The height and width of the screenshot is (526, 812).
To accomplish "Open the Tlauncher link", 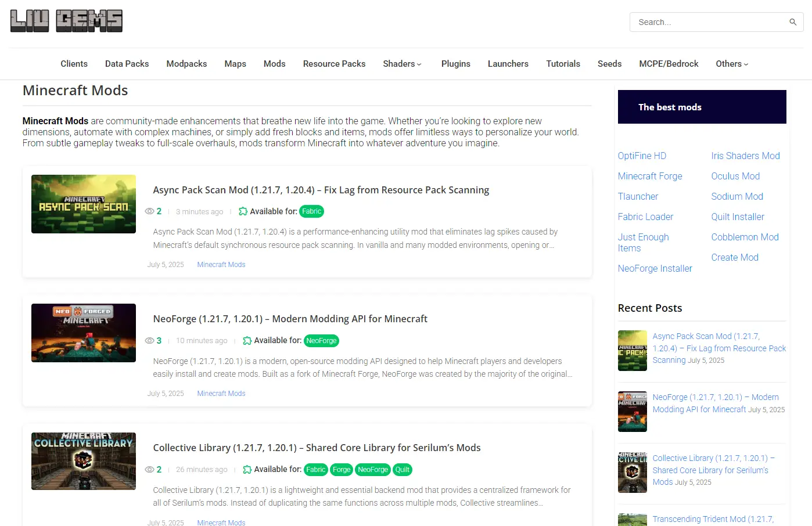I will [x=638, y=196].
